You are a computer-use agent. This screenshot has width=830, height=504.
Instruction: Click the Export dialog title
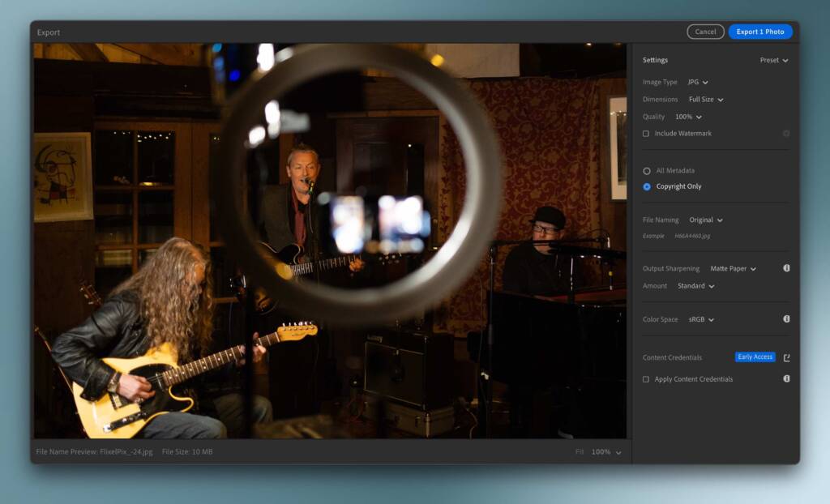(x=48, y=33)
